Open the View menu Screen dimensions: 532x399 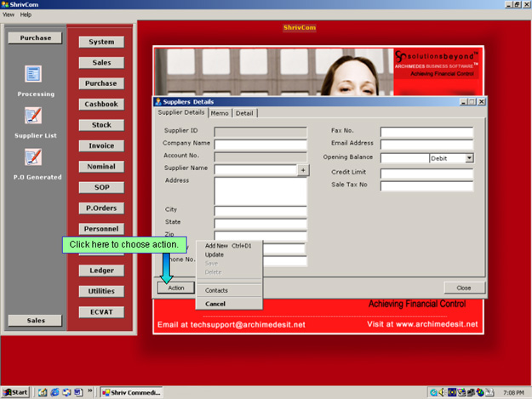click(x=9, y=14)
